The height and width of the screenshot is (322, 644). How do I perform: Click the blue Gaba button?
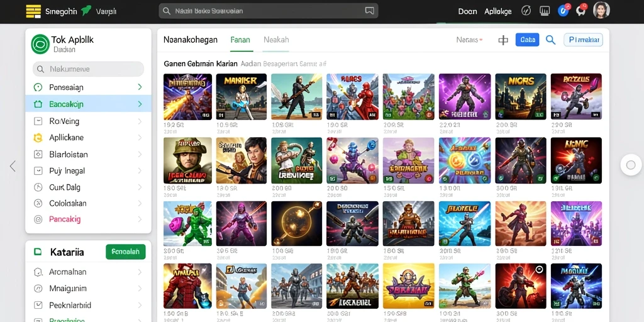point(528,40)
